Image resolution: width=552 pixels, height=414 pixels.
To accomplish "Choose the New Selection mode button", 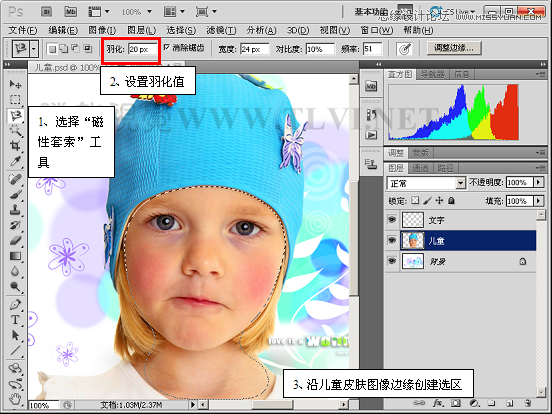I will pos(52,49).
